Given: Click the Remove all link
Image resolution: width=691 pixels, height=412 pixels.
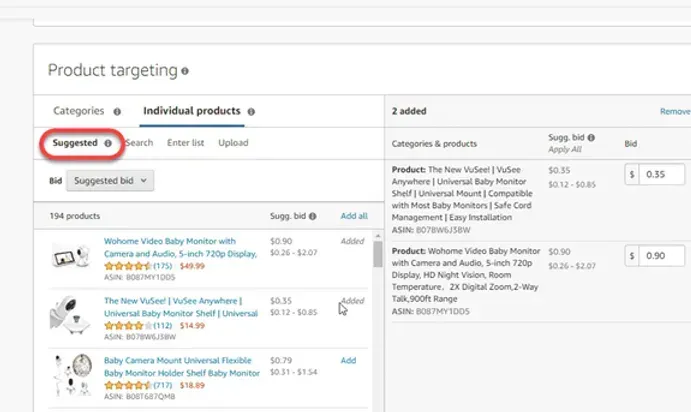Looking at the screenshot, I should tap(675, 111).
